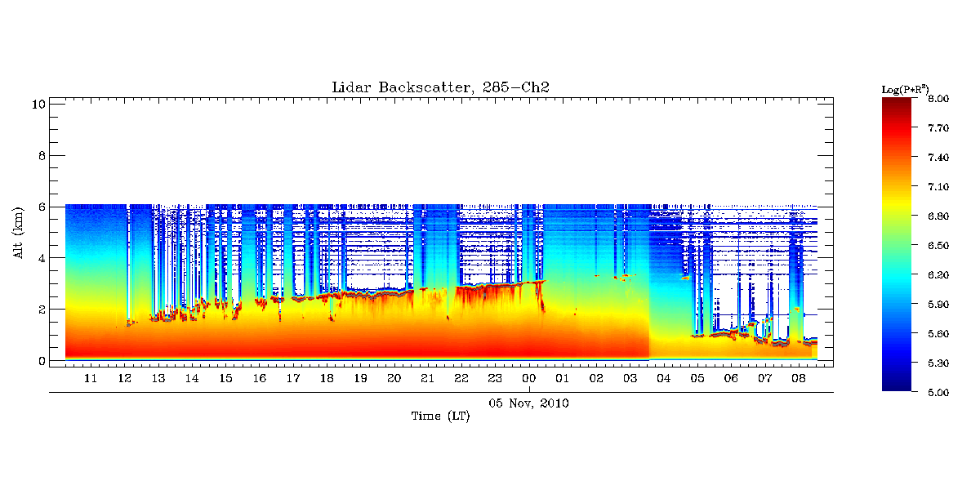Click the time tick label '04'
The height and width of the screenshot is (490, 980).
point(664,379)
